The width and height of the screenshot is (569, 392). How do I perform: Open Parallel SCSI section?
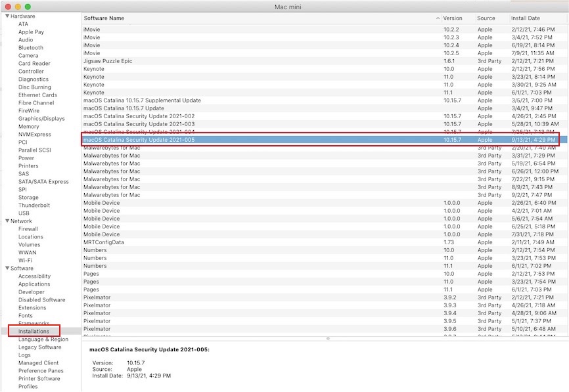pyautogui.click(x=35, y=150)
